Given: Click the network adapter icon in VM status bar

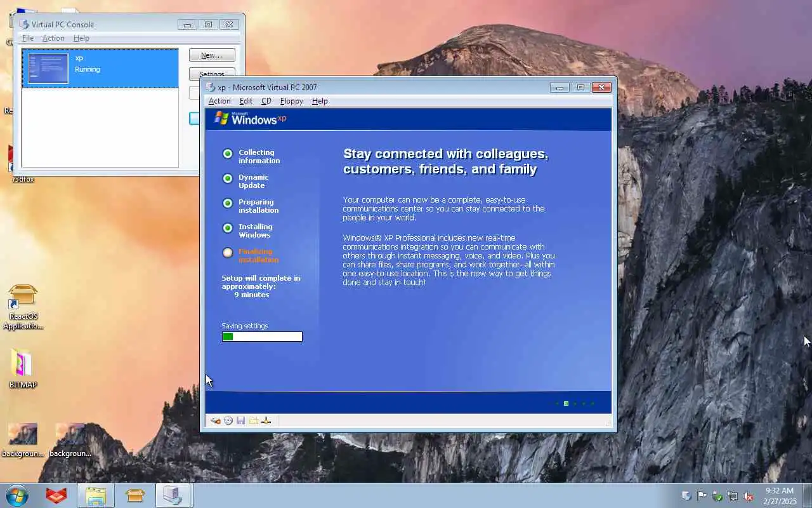Looking at the screenshot, I should (266, 420).
